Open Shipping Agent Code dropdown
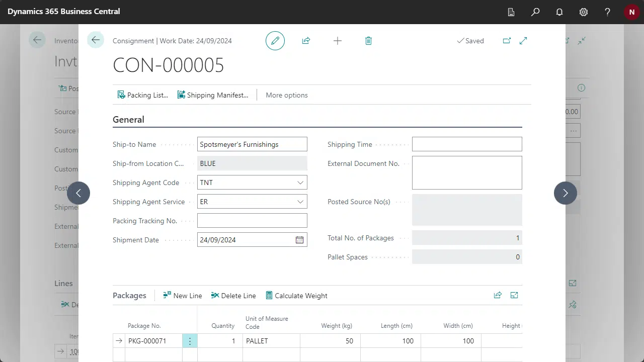The image size is (644, 362). (x=300, y=183)
